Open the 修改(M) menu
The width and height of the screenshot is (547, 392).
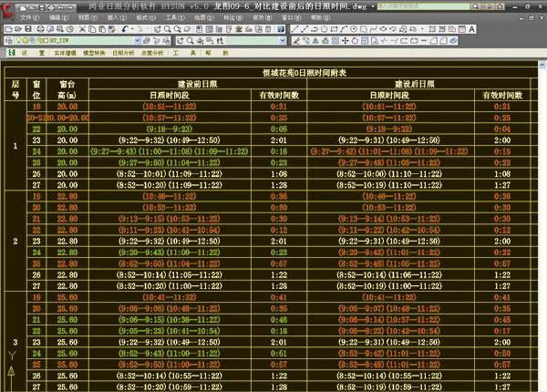coord(263,17)
